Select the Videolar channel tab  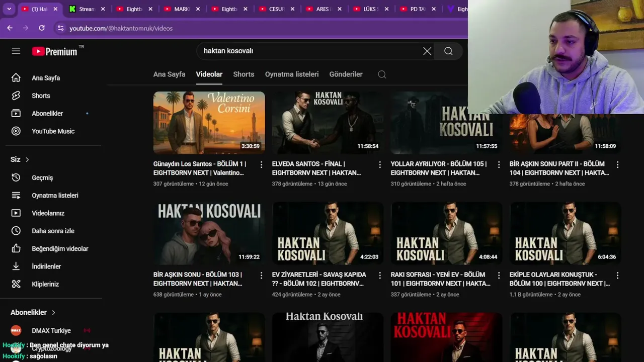[x=209, y=74]
